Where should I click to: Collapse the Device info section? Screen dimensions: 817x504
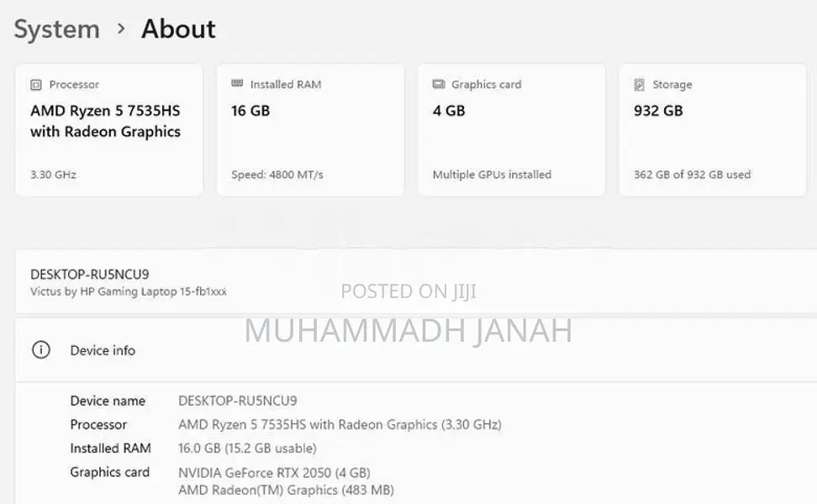(x=416, y=350)
